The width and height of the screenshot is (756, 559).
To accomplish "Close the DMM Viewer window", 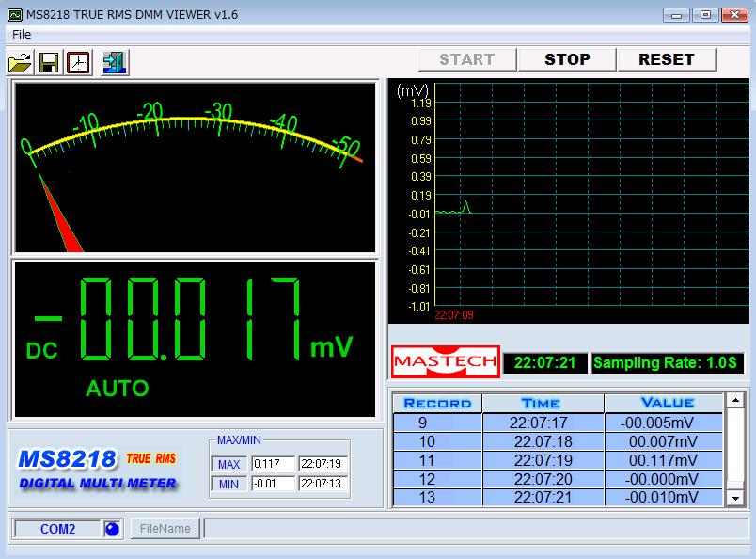I will coord(734,15).
